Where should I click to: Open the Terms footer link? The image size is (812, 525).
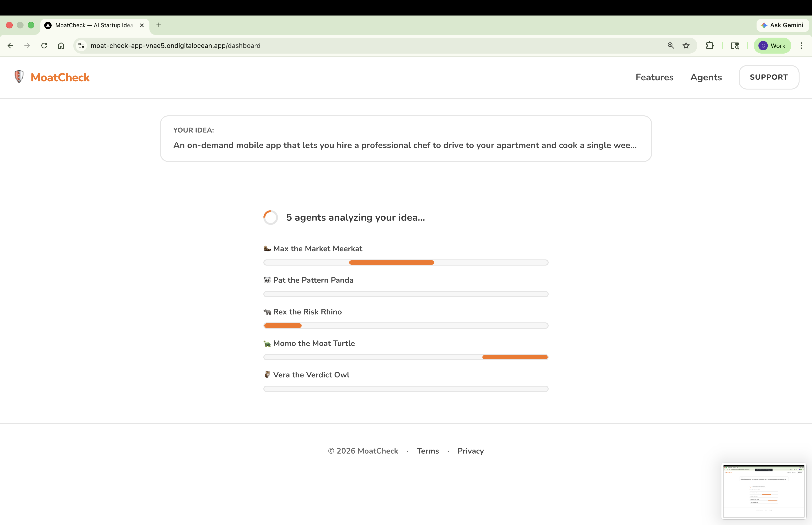pos(427,451)
